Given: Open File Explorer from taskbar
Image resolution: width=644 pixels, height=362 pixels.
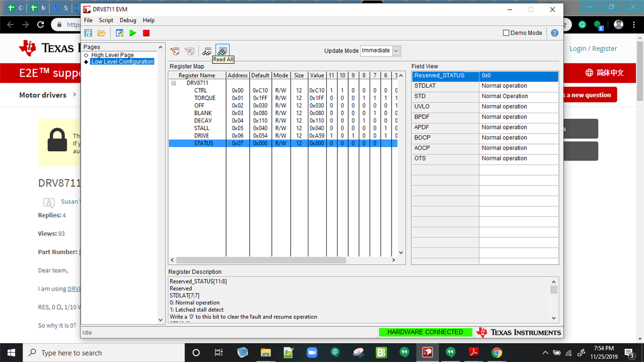Looking at the screenshot, I should point(265,353).
